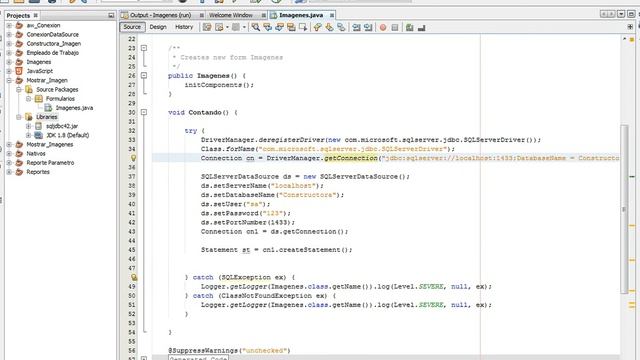Toggle Bookmark icon in editor toolbar
Screen dimensions: 640x360
pos(341,27)
